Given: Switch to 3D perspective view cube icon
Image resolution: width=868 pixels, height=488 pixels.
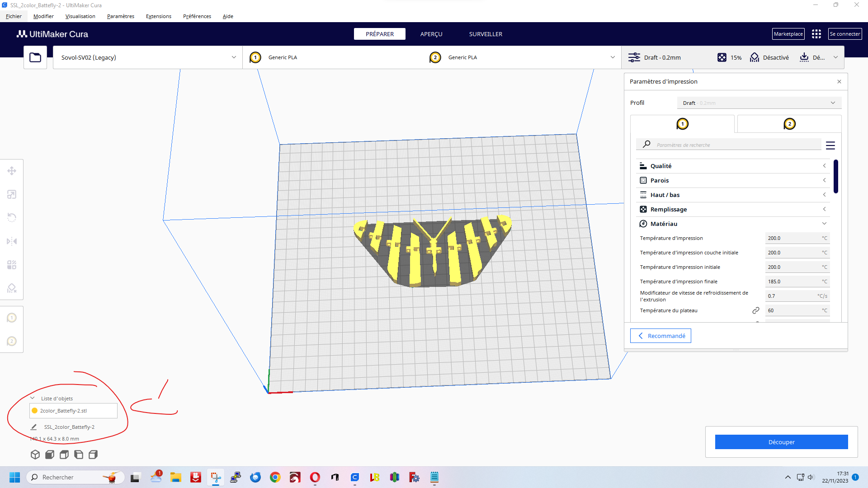Looking at the screenshot, I should pos(35,455).
